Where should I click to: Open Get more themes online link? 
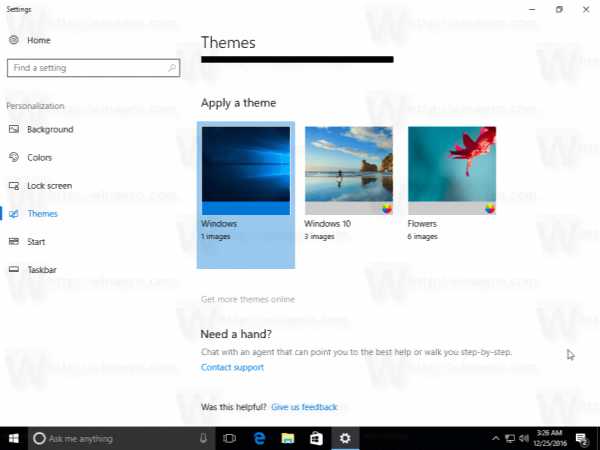point(248,299)
